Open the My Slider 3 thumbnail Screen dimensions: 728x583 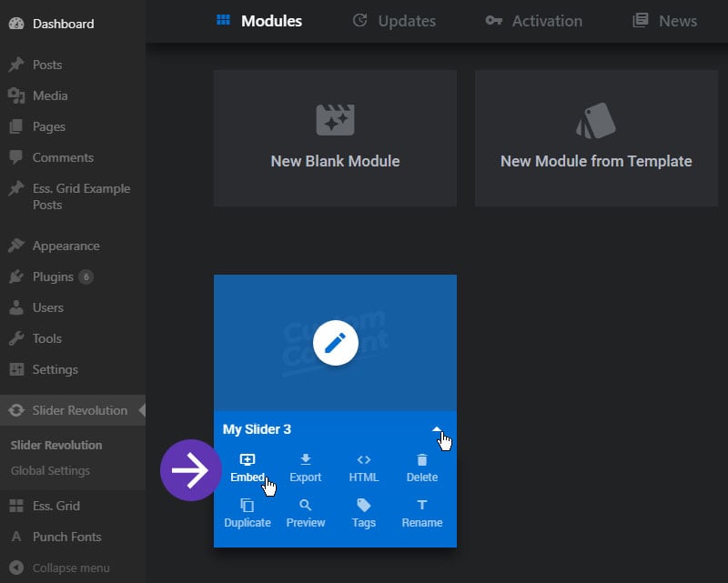[x=335, y=343]
